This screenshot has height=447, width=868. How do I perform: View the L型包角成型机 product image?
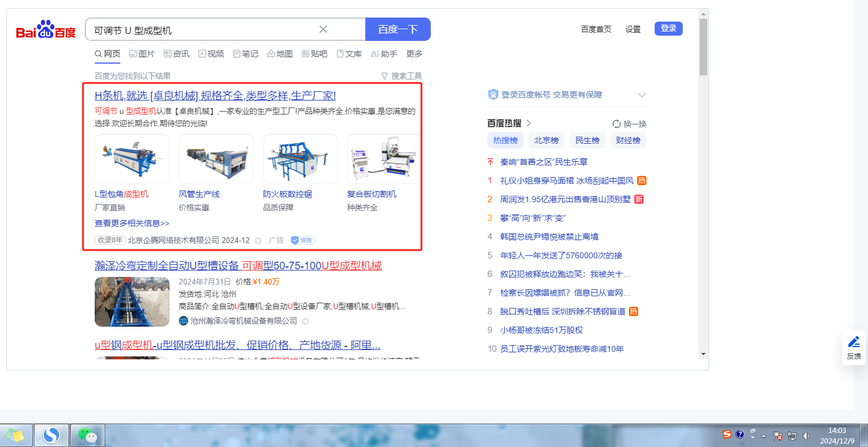pyautogui.click(x=132, y=159)
